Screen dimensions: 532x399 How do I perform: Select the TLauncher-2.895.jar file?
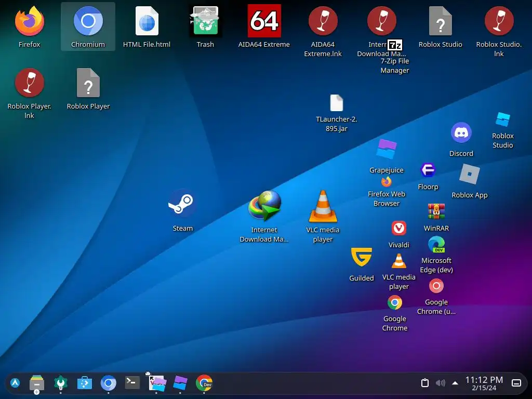(337, 103)
